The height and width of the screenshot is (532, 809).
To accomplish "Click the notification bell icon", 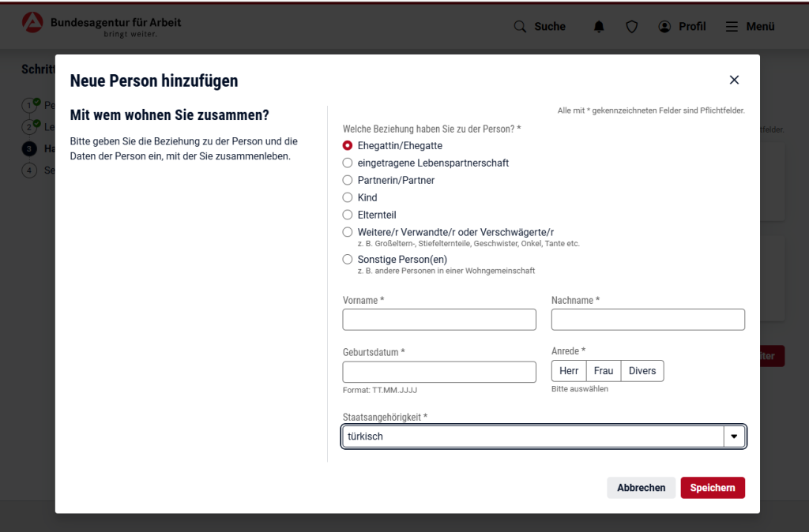I will [x=599, y=27].
